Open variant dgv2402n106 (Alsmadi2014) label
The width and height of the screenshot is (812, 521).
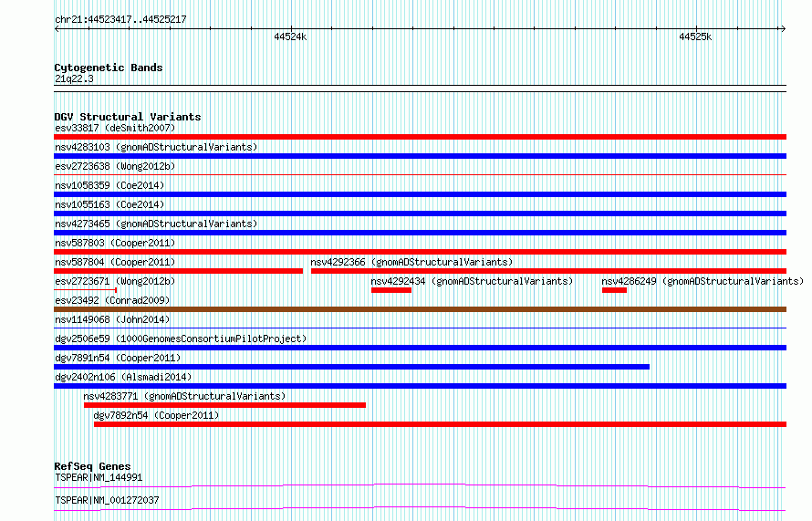[x=123, y=377]
